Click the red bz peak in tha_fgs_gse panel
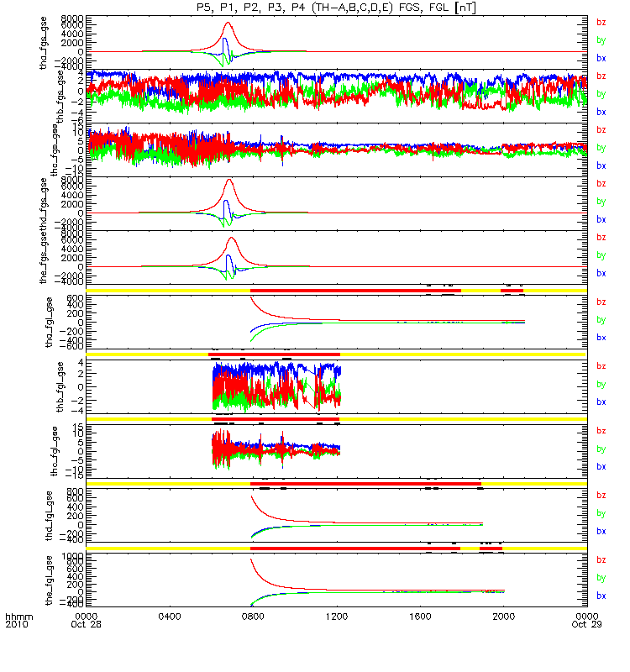 [228, 24]
